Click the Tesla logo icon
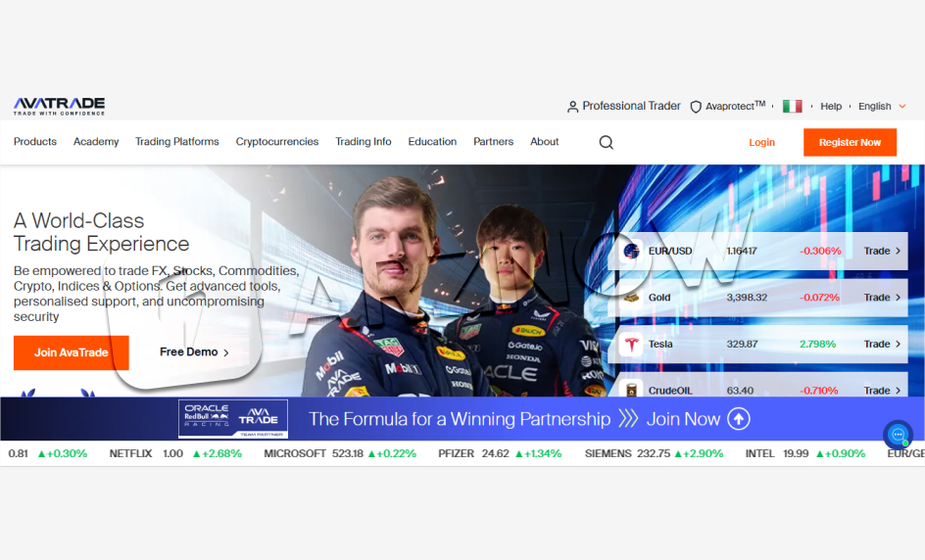This screenshot has width=925, height=560. pyautogui.click(x=631, y=345)
